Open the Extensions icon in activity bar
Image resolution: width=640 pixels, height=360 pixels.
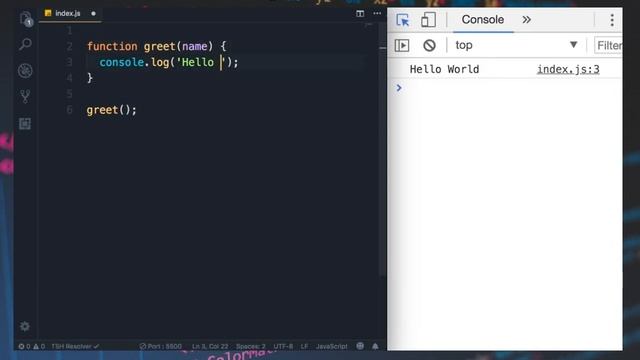click(x=25, y=123)
